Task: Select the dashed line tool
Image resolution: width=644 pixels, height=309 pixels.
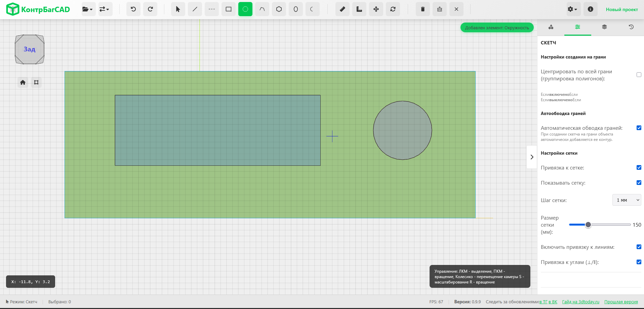Action: coord(211,9)
